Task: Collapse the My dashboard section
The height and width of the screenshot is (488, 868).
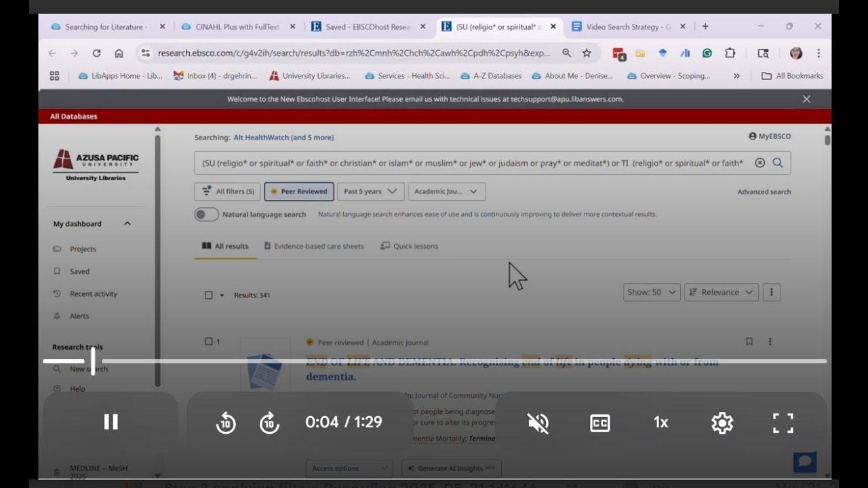Action: [127, 224]
